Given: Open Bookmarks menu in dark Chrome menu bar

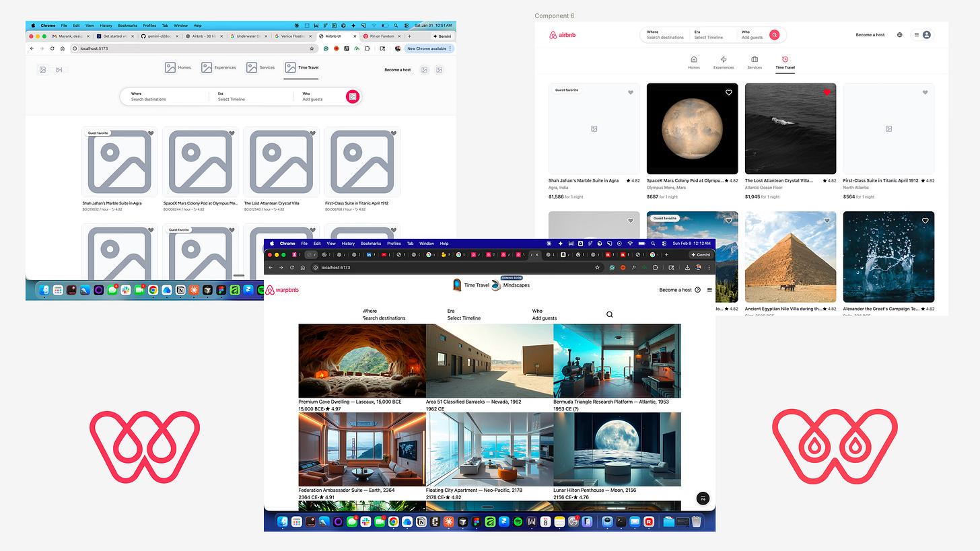Looking at the screenshot, I should [x=370, y=244].
